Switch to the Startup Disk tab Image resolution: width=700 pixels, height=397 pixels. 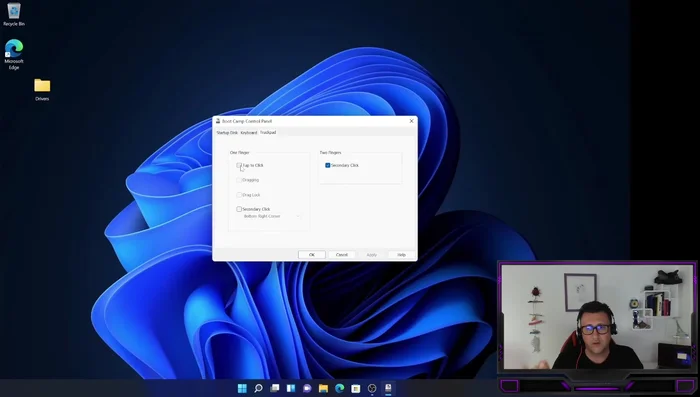[x=227, y=133]
